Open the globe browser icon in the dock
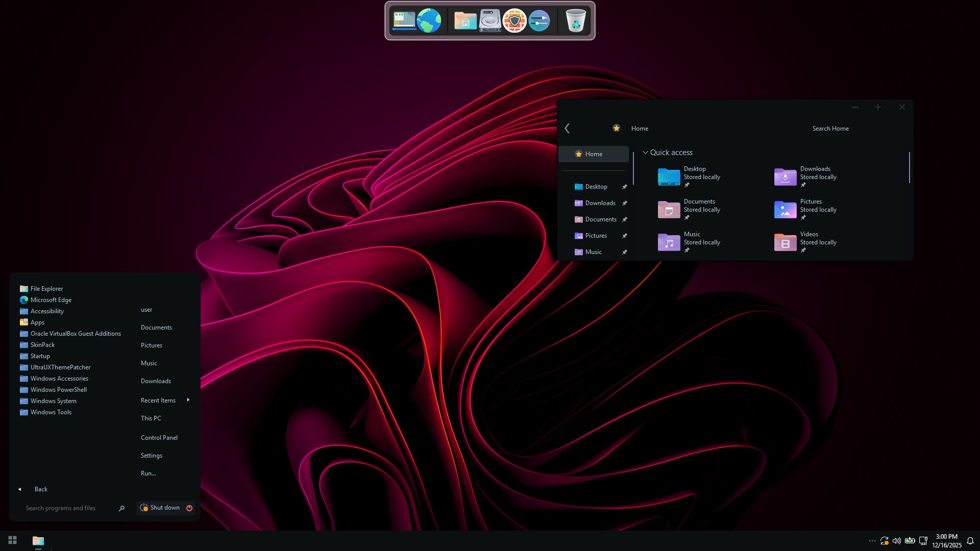 (x=429, y=21)
